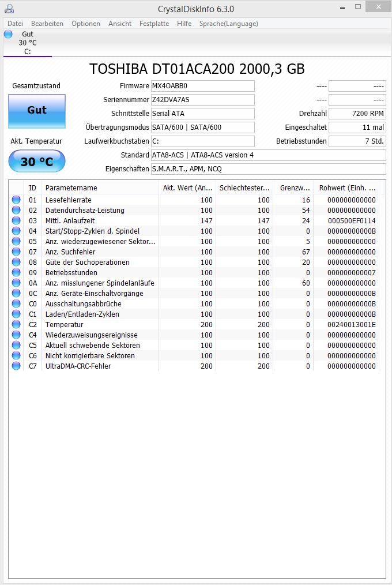Viewport: 392px width, 585px height.
Task: Click status orb of Anz. Suchfehler row
Action: (x=16, y=252)
